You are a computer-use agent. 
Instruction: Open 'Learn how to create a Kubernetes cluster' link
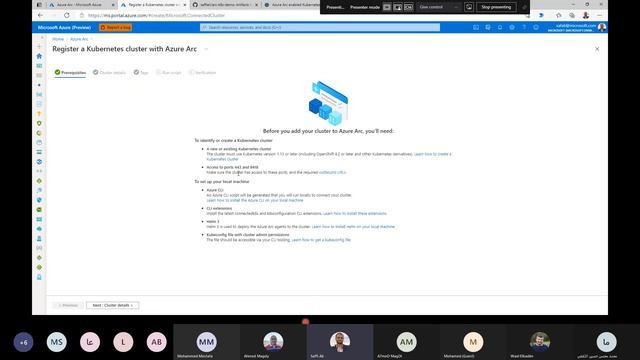click(x=432, y=154)
